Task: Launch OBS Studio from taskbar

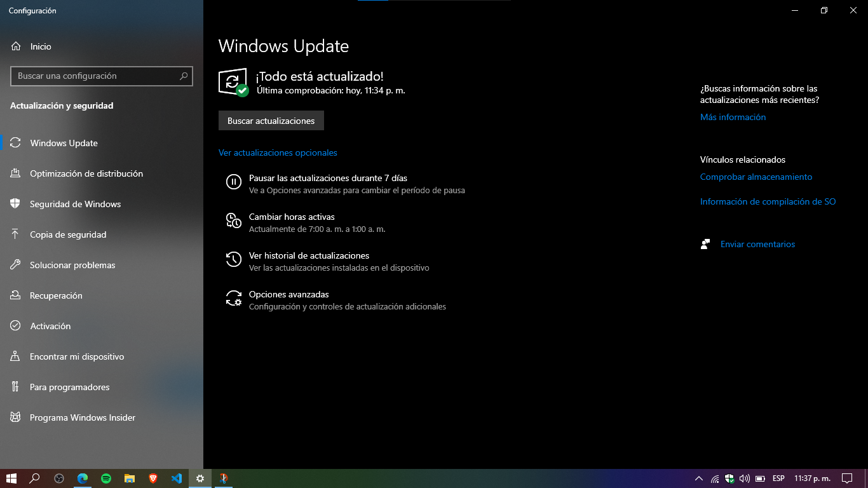Action: 59,478
